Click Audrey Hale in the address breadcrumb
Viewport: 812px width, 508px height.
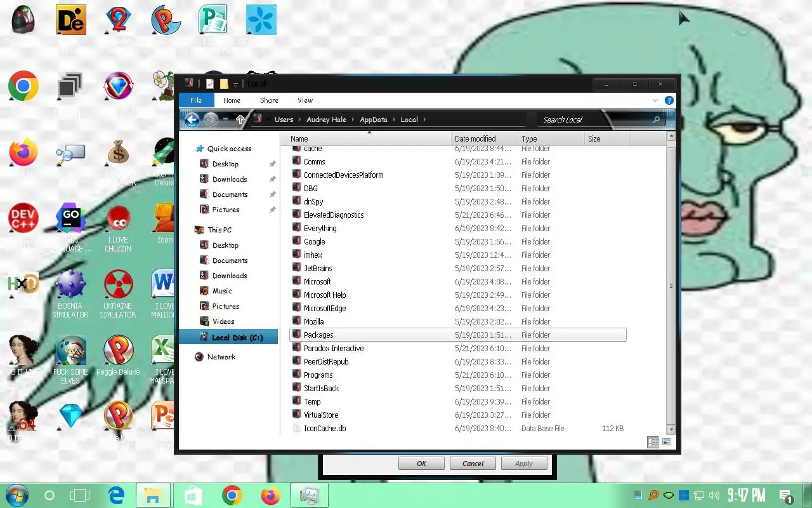(326, 119)
